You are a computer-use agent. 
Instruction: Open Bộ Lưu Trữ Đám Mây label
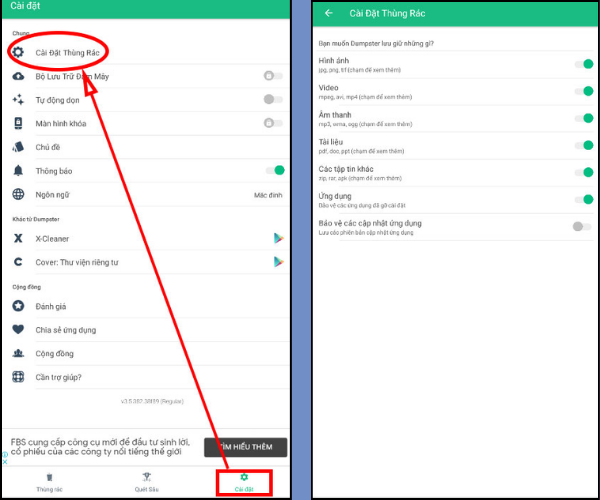coord(72,77)
